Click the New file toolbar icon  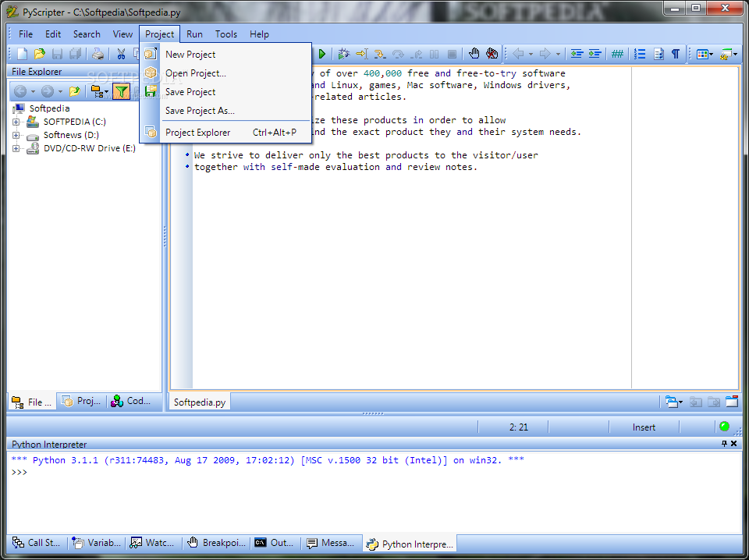click(x=22, y=54)
